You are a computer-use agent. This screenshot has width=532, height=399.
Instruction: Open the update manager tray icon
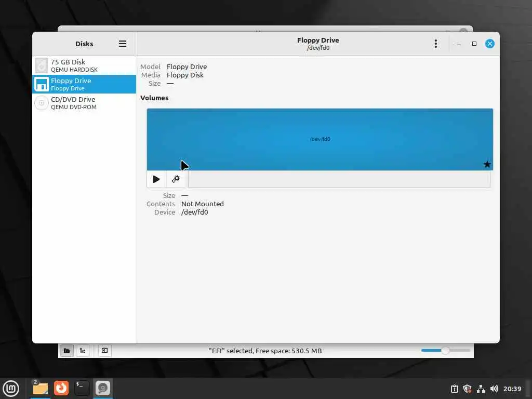[454, 389]
